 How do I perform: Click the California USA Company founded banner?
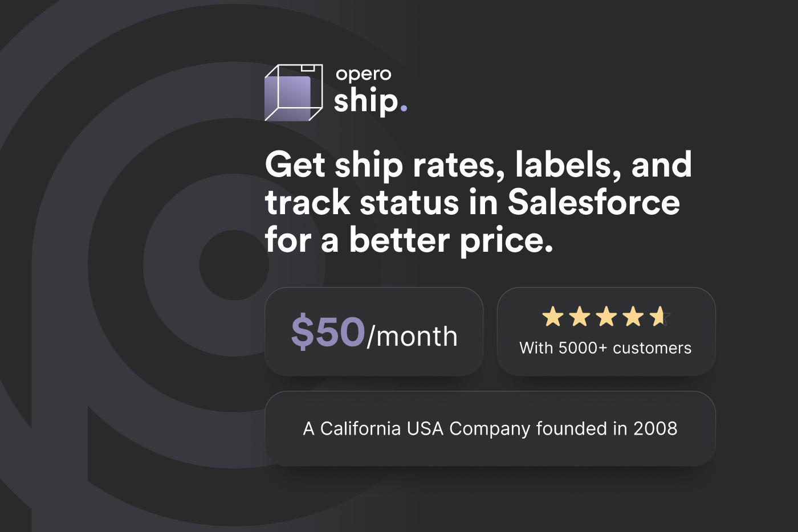(490, 428)
